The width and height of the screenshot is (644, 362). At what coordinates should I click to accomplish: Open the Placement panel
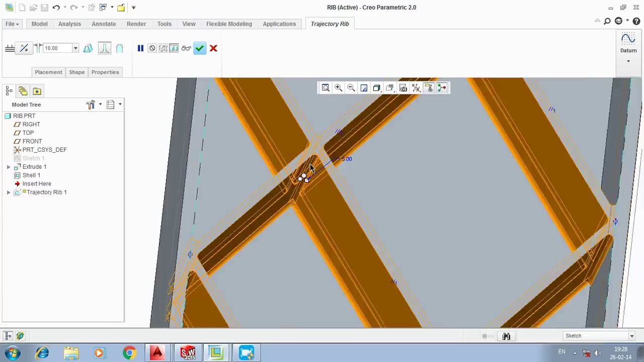click(x=48, y=72)
